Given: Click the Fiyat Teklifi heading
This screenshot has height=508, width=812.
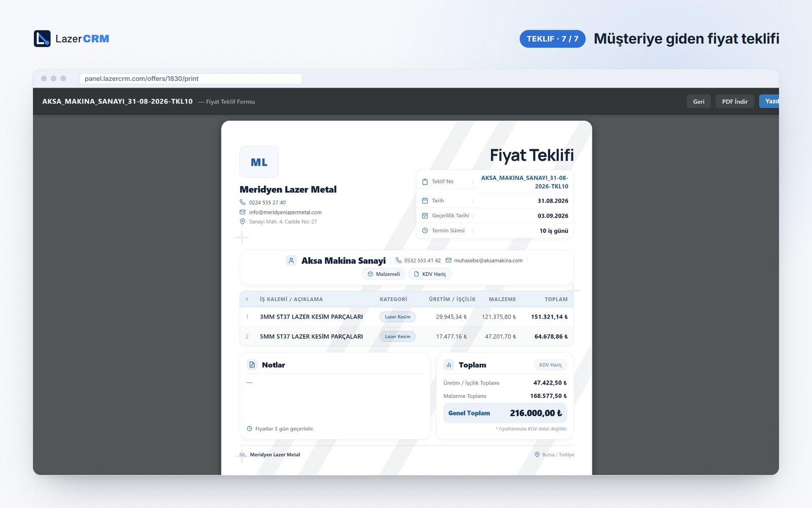Looking at the screenshot, I should (x=531, y=155).
